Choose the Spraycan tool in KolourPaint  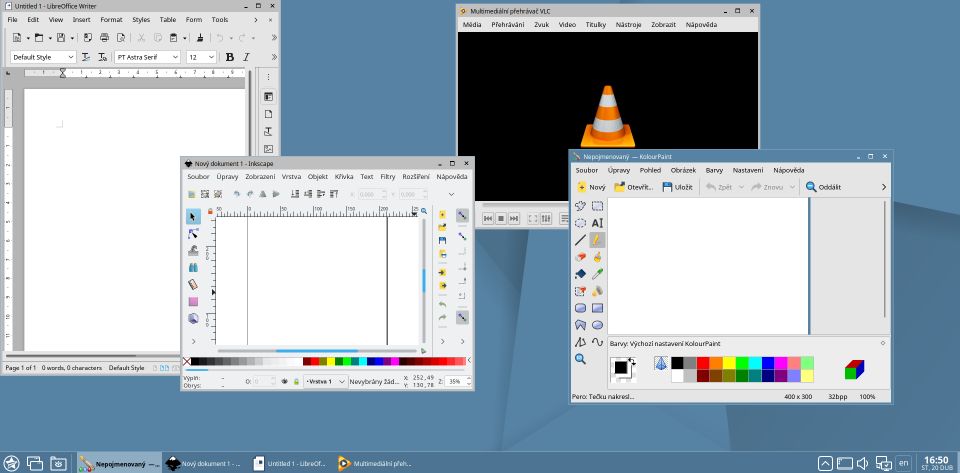597,291
